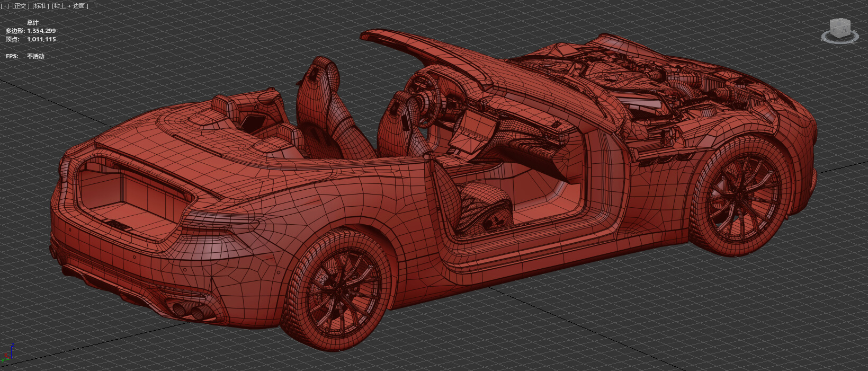Open the 标准 visual style menu

click(41, 6)
